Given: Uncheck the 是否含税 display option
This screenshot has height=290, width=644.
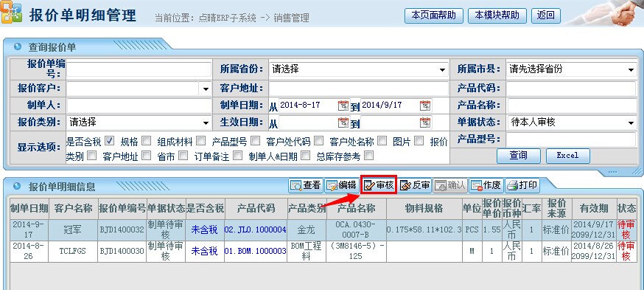Looking at the screenshot, I should [109, 141].
